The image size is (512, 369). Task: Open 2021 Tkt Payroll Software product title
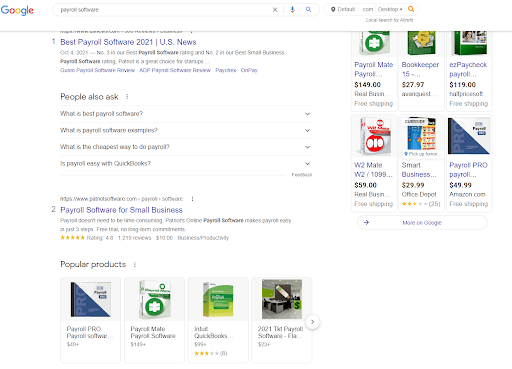(280, 332)
